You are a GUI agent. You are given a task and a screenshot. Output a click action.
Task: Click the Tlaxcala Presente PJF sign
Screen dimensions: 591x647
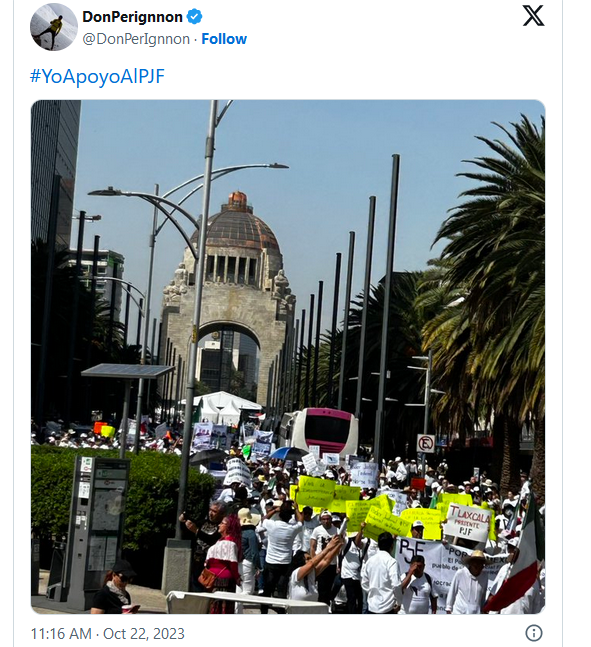pos(468,522)
